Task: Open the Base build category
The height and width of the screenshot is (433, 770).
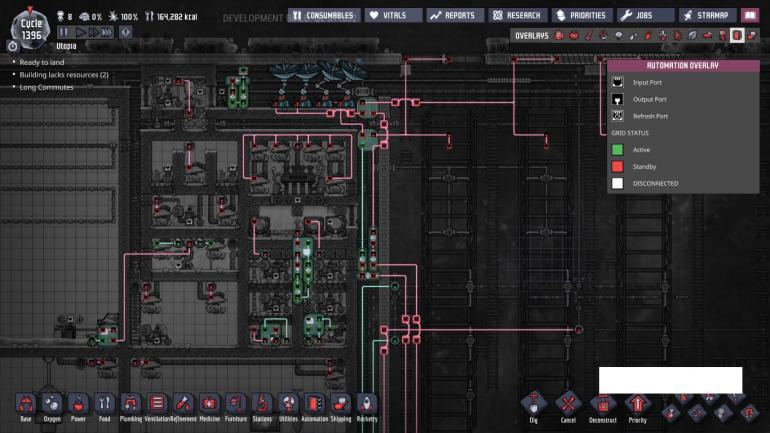Action: 26,406
